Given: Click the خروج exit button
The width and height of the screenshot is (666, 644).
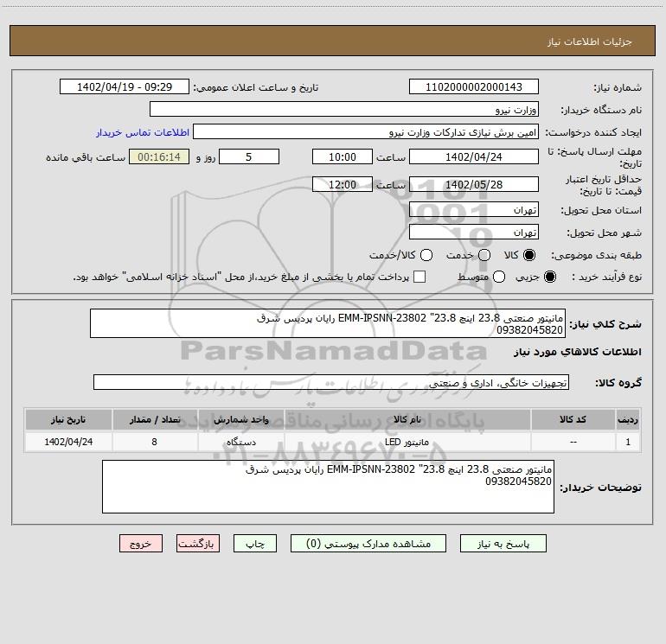Looking at the screenshot, I should (141, 544).
